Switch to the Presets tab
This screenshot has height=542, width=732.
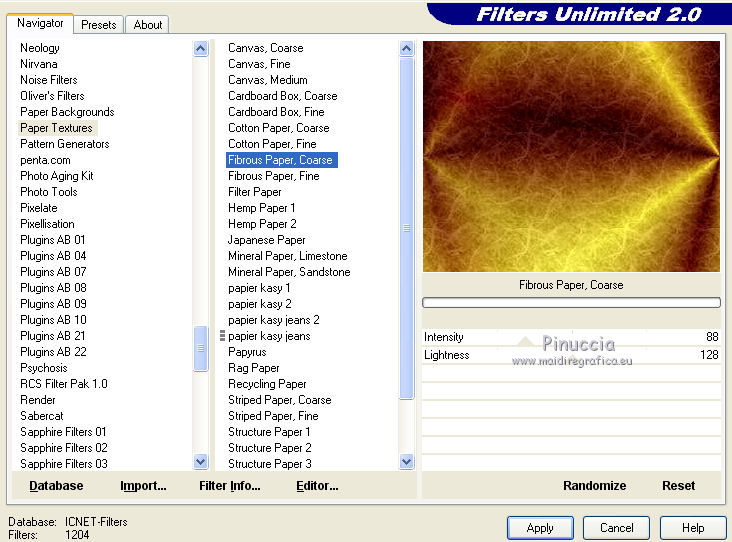[99, 24]
